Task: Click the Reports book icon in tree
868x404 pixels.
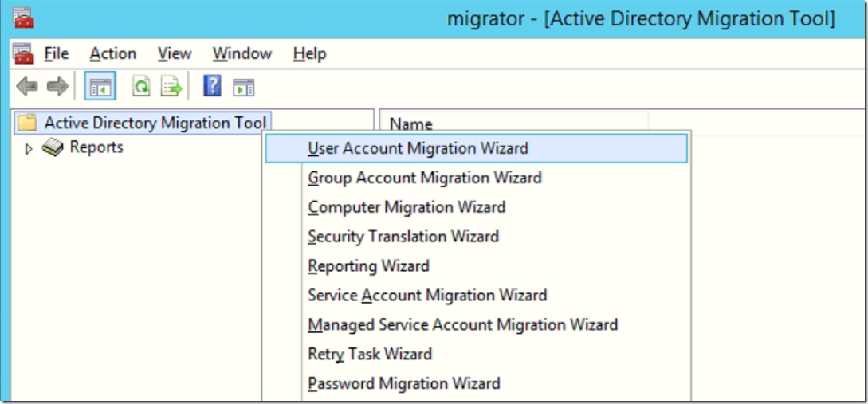Action: pyautogui.click(x=52, y=147)
